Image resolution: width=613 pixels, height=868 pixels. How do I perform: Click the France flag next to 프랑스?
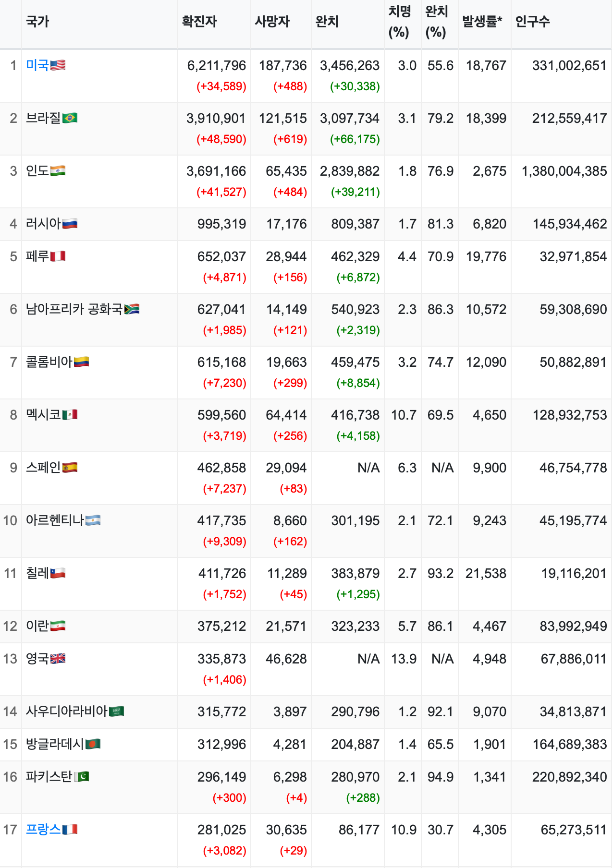[70, 829]
